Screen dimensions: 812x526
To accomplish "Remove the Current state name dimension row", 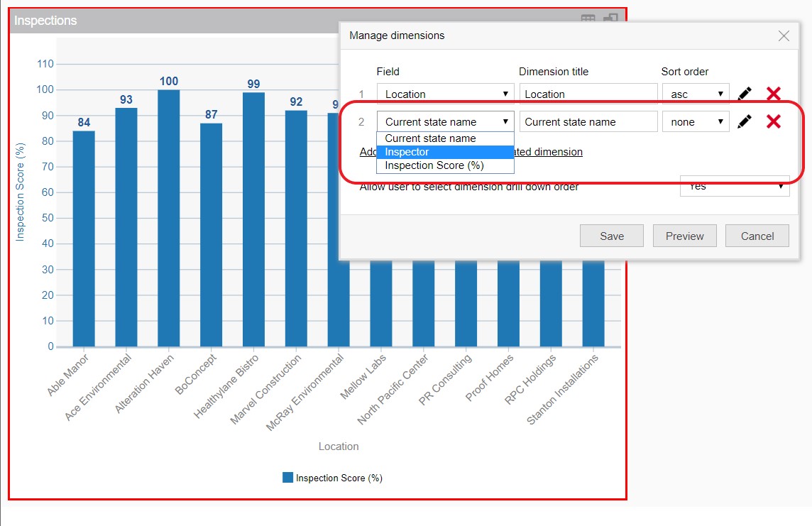I will pos(774,122).
